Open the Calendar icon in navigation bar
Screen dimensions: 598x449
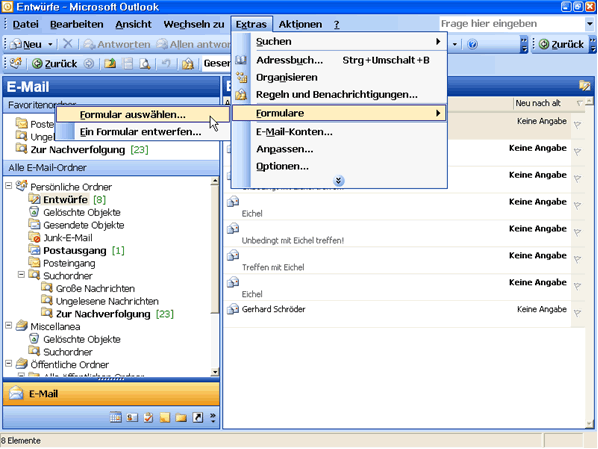coord(116,418)
